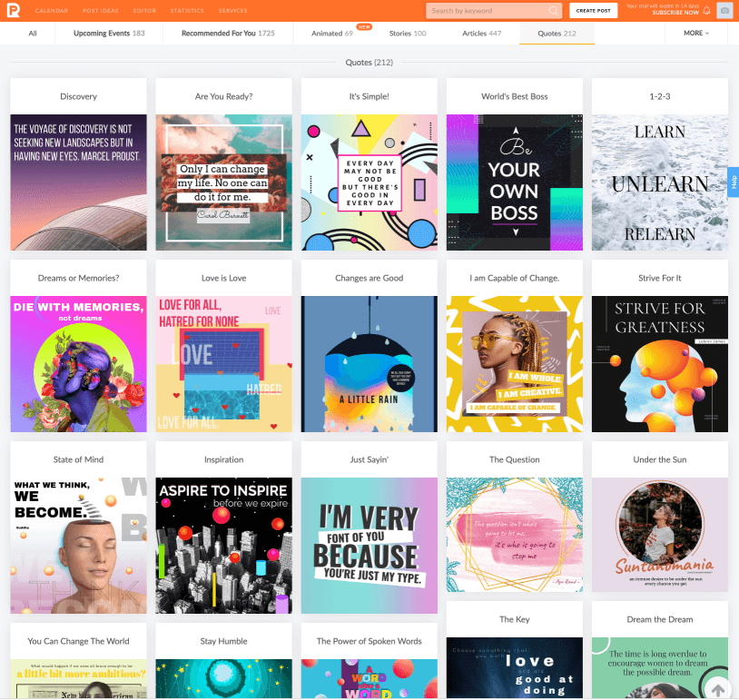Image resolution: width=739 pixels, height=700 pixels.
Task: Expand the MORE categories dropdown
Action: coord(696,33)
